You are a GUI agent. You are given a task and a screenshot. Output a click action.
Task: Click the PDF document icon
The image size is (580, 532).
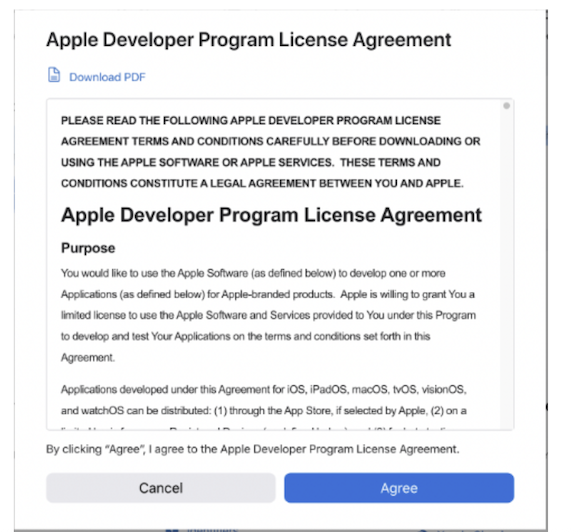[x=54, y=75]
